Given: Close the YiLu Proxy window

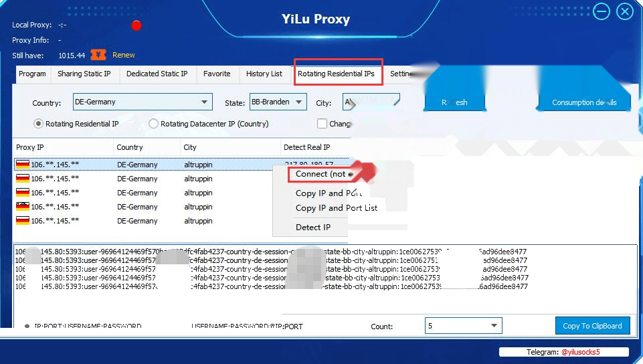Looking at the screenshot, I should pos(625,11).
